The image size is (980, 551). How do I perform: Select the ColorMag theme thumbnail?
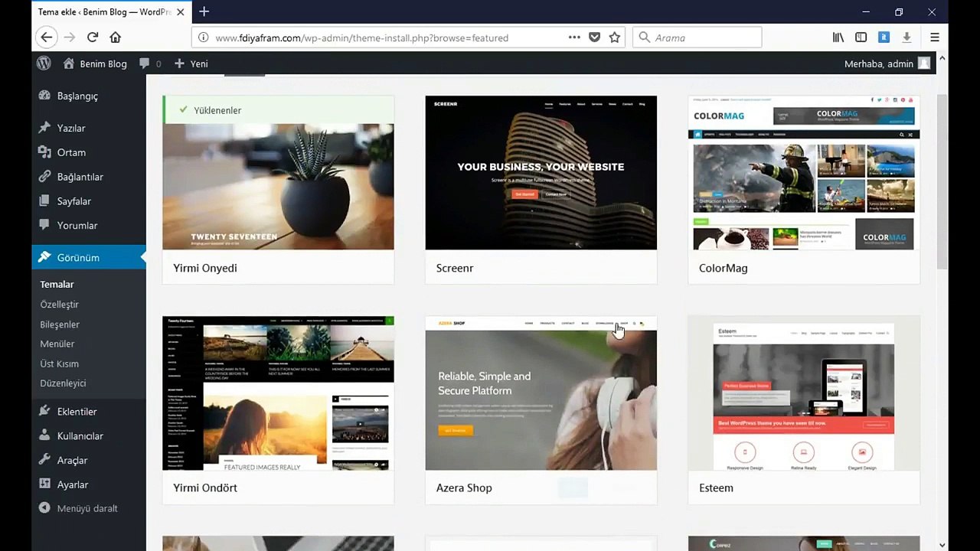tap(804, 173)
